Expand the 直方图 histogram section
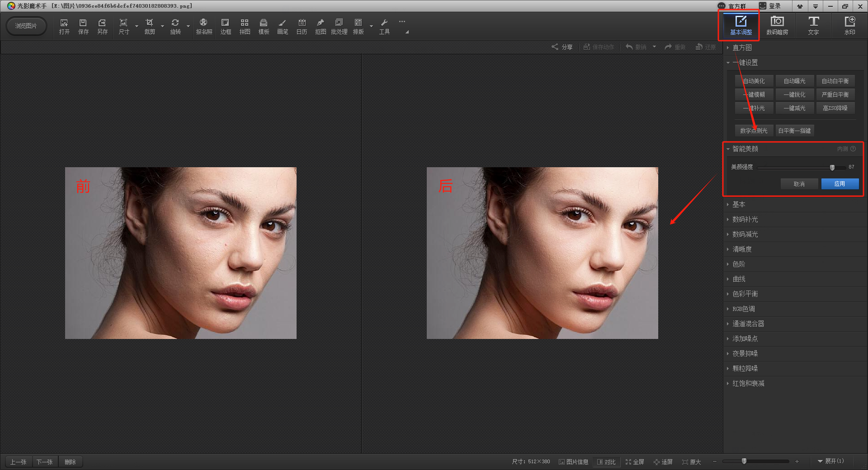 click(742, 48)
